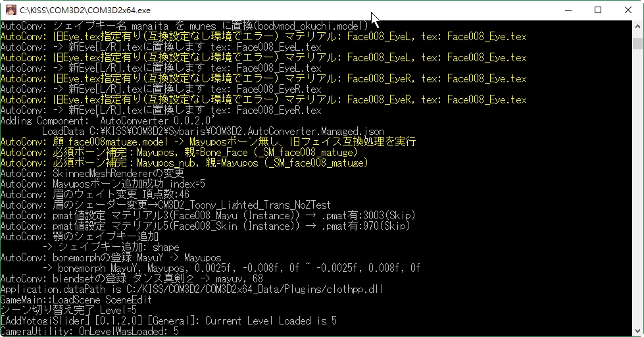Click yellow line mentioning face008matuge.model
The width and height of the screenshot is (644, 337).
point(209,142)
